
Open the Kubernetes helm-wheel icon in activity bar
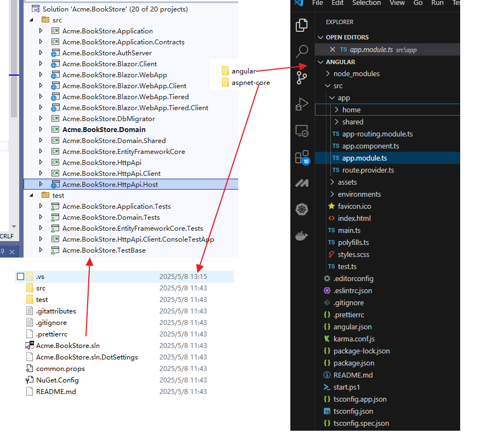[301, 210]
